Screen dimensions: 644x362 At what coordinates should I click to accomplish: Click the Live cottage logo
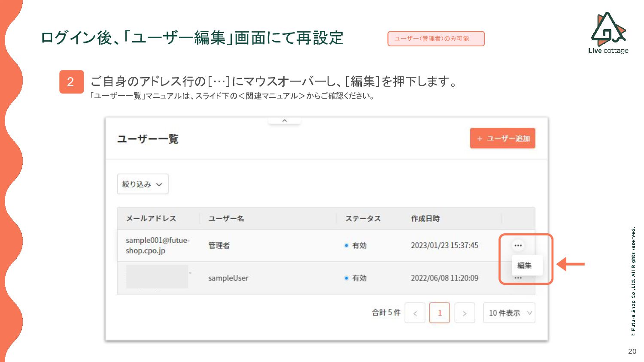click(608, 33)
